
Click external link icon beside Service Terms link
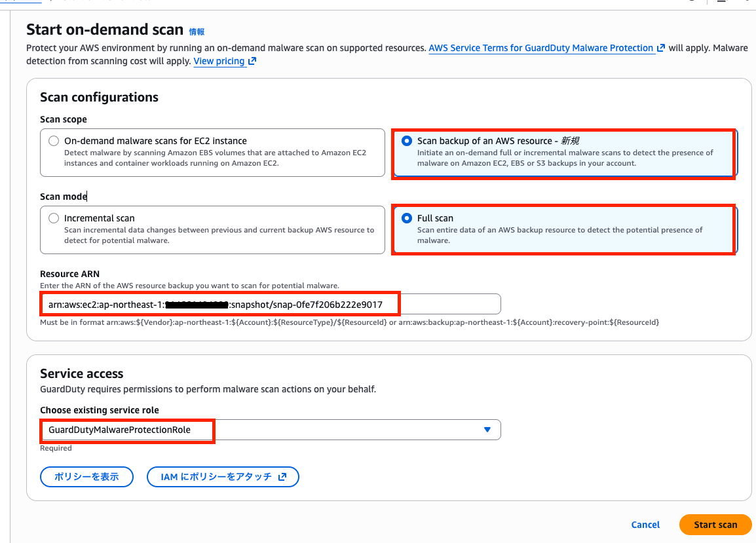[661, 48]
